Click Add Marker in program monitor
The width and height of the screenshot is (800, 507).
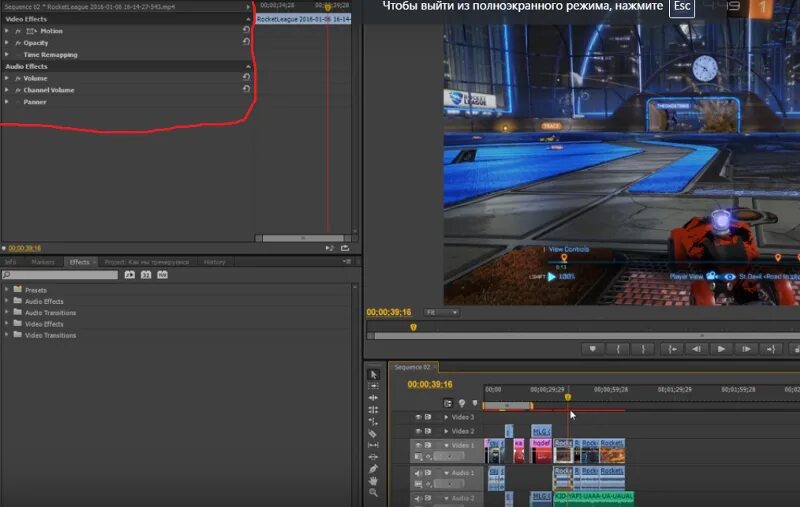click(592, 349)
